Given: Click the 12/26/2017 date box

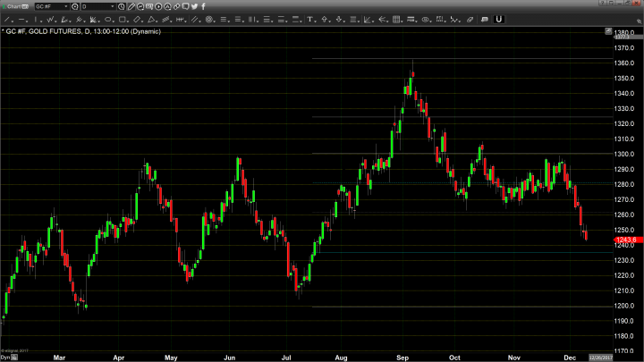Looking at the screenshot, I should 601,358.
